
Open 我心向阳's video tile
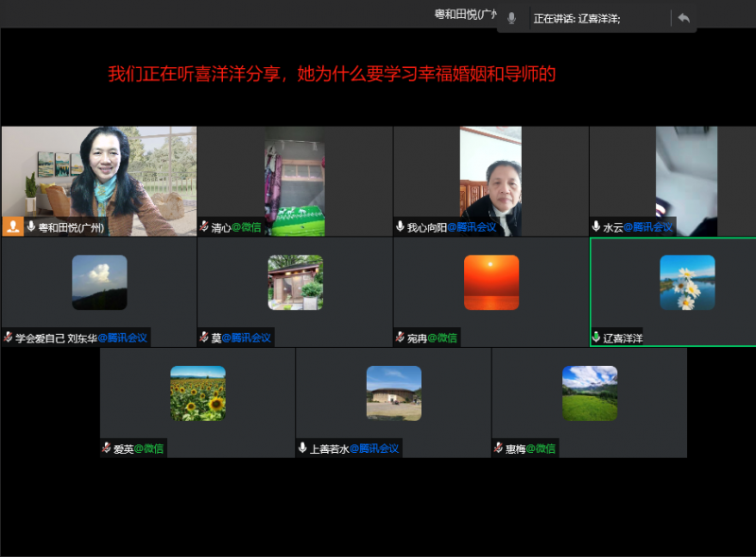coord(490,180)
